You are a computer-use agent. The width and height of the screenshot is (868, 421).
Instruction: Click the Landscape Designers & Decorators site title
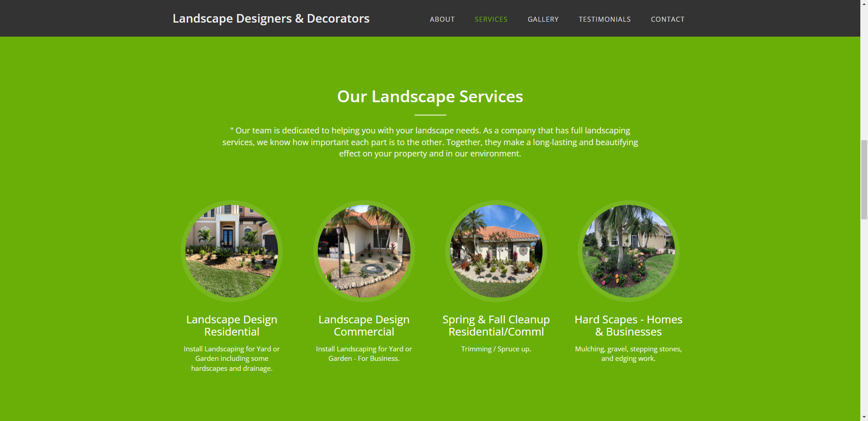271,19
